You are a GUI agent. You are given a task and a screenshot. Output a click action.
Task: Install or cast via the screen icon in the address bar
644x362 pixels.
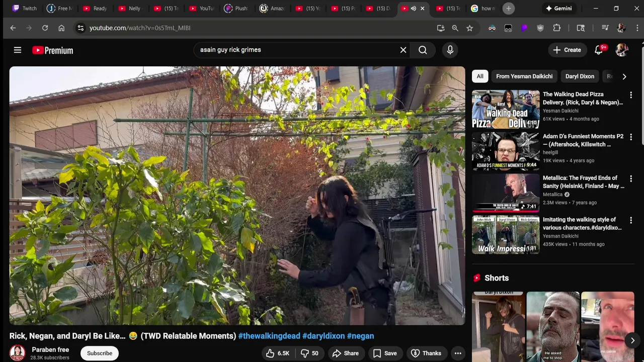point(441,28)
